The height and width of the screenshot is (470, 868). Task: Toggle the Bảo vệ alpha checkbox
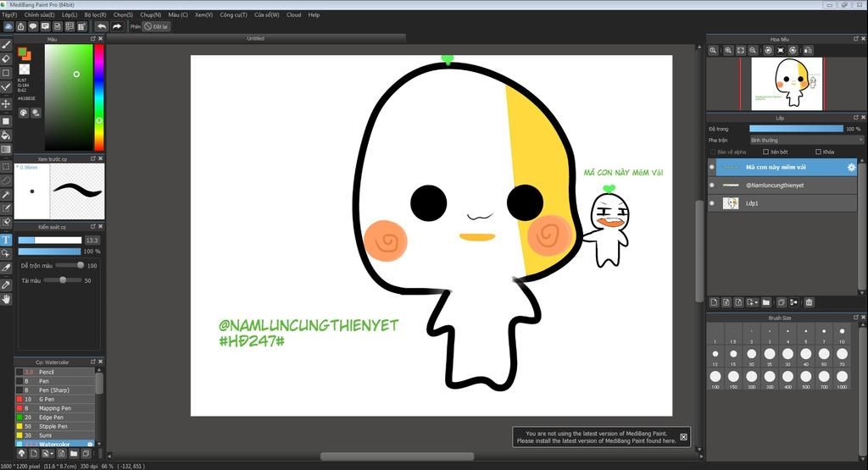[x=712, y=152]
